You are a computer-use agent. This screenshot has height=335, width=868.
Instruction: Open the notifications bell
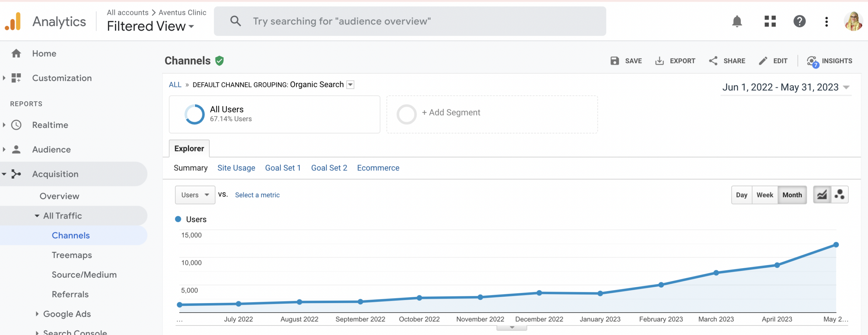tap(737, 21)
